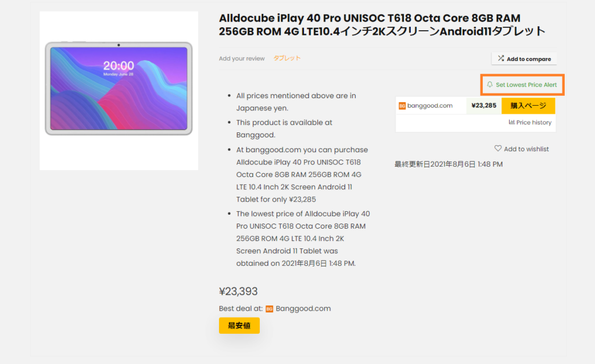
Task: Visit Banggood.com link under Best deal
Action: [x=303, y=308]
